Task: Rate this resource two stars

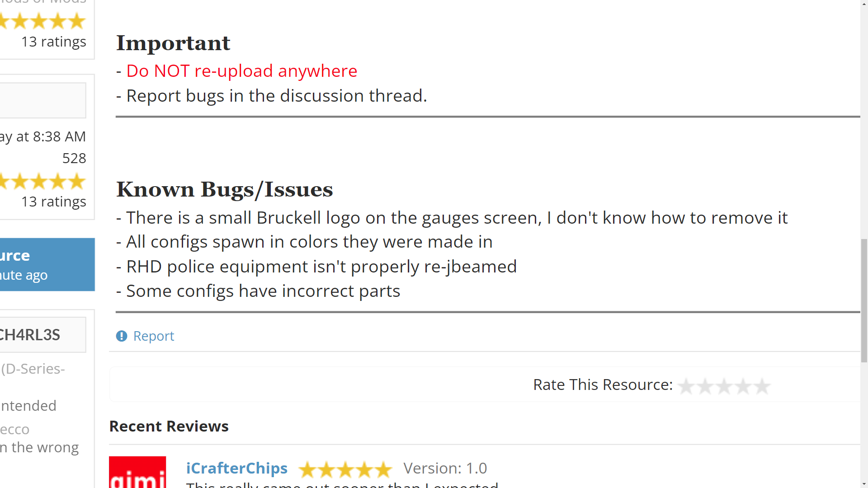Action: 705,386
